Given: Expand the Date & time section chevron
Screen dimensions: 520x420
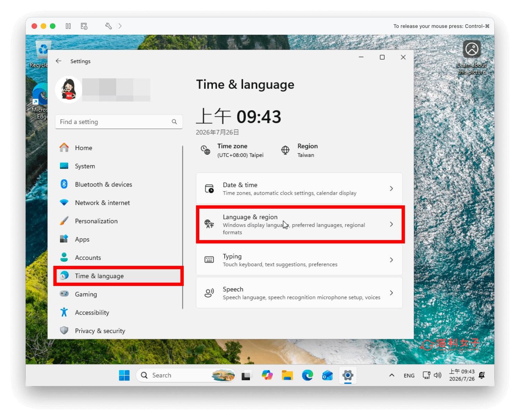Looking at the screenshot, I should point(391,189).
